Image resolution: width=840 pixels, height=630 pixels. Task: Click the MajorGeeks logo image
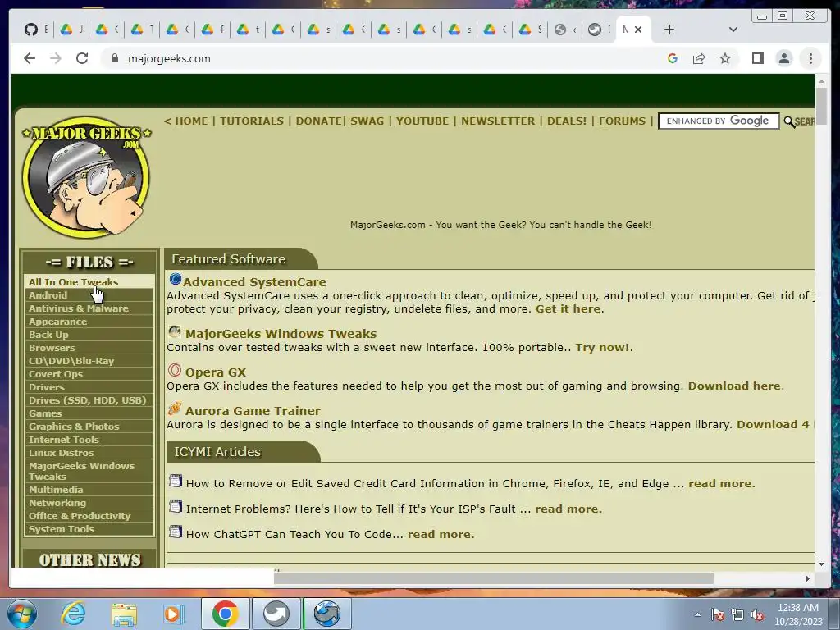click(x=86, y=177)
